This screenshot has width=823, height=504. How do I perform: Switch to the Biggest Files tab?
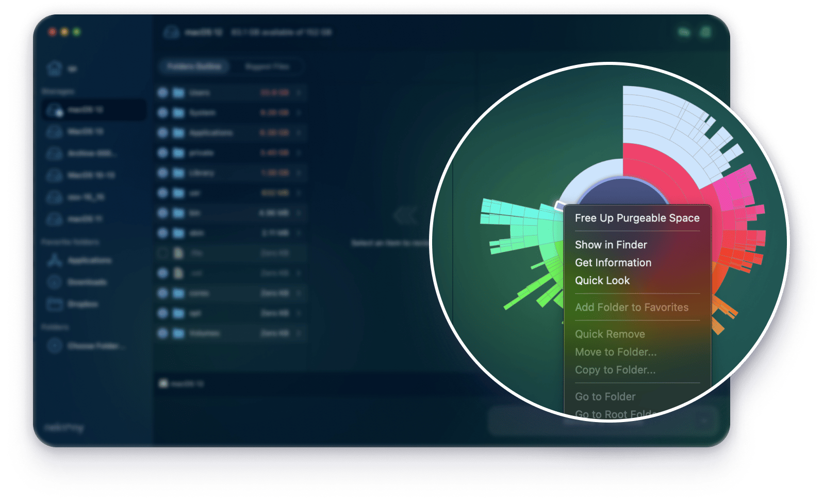coord(267,66)
